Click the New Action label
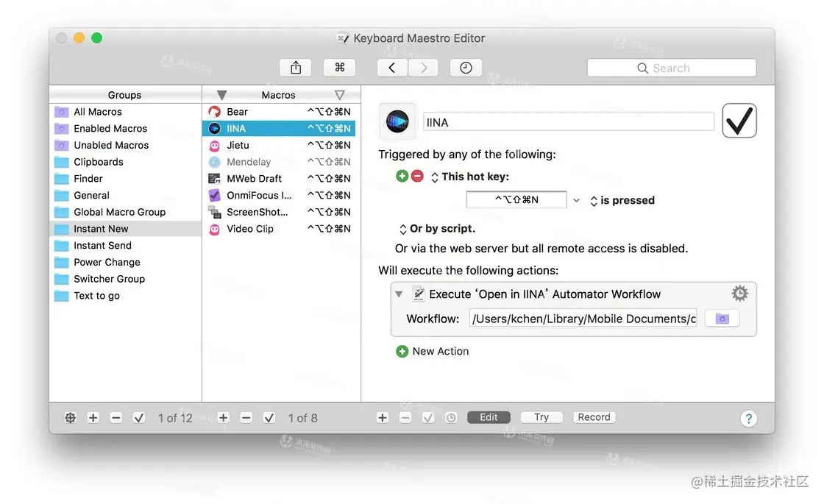Viewport: 824px width, 504px height. coord(441,351)
